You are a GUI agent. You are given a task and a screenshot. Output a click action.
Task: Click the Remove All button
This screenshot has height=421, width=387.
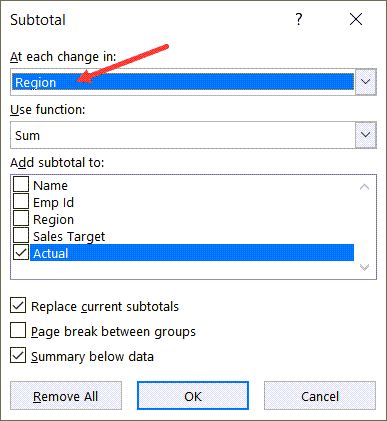click(x=66, y=396)
